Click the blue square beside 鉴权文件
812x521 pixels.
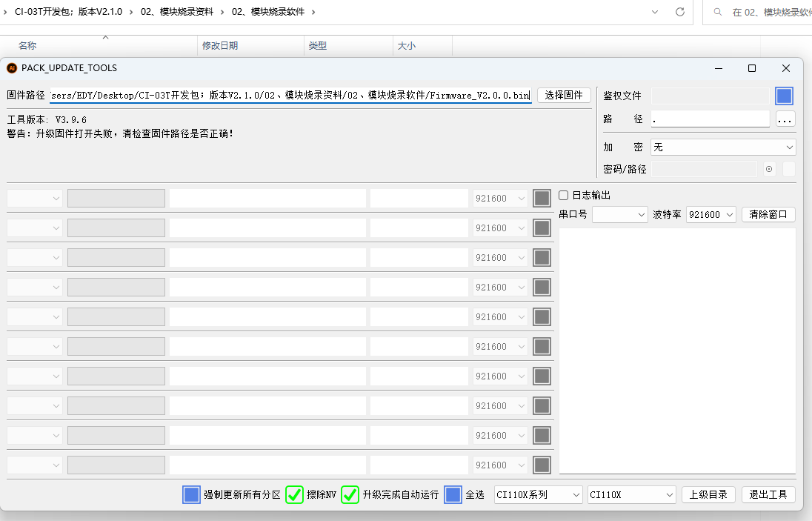tap(784, 96)
